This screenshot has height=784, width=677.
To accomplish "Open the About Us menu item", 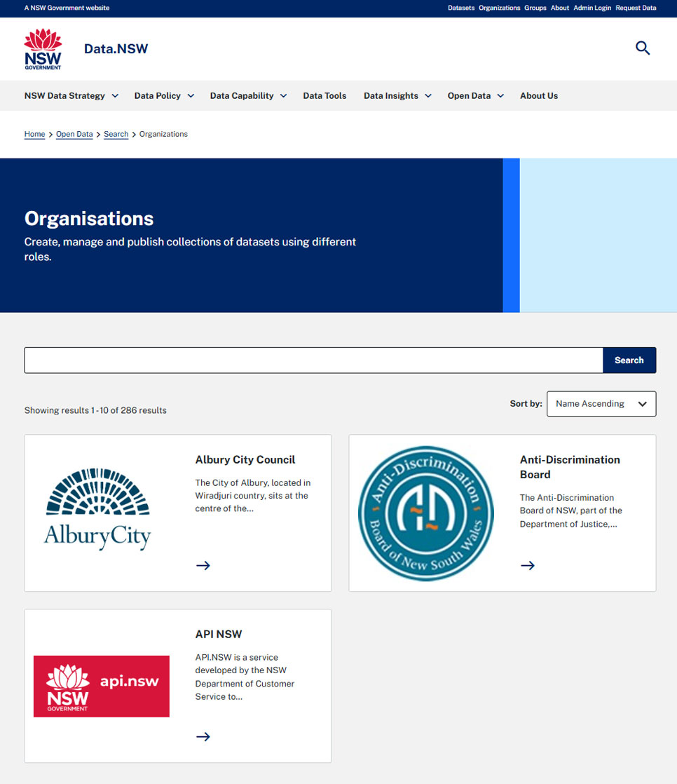I will point(539,95).
